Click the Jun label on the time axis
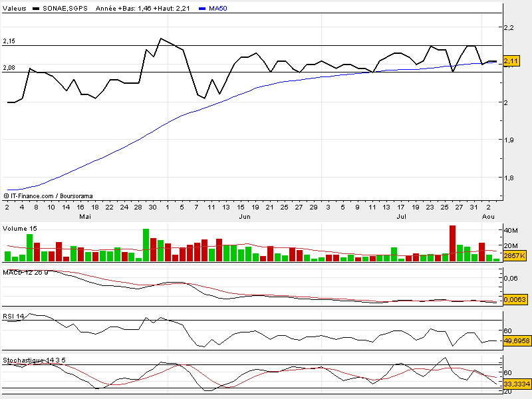The height and width of the screenshot is (399, 532). (244, 217)
